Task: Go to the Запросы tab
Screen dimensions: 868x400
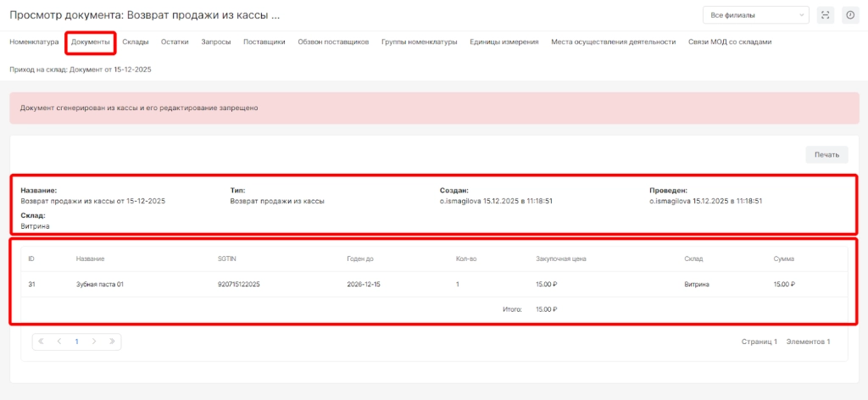Action: tap(216, 42)
